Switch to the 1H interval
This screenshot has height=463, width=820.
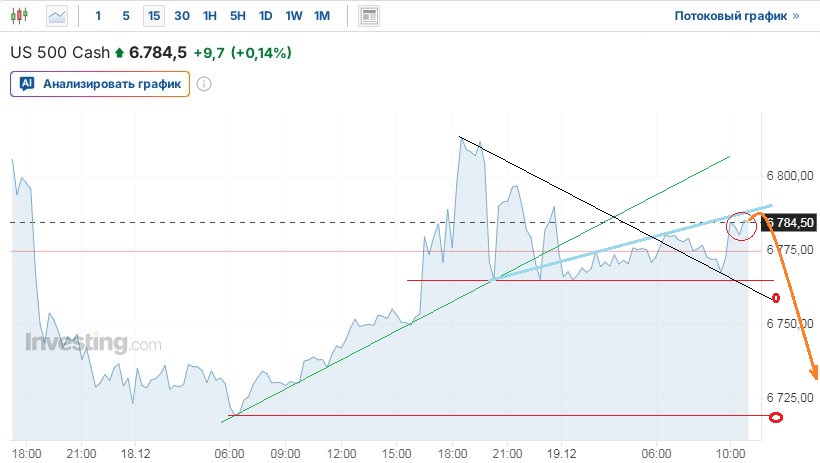(x=209, y=16)
